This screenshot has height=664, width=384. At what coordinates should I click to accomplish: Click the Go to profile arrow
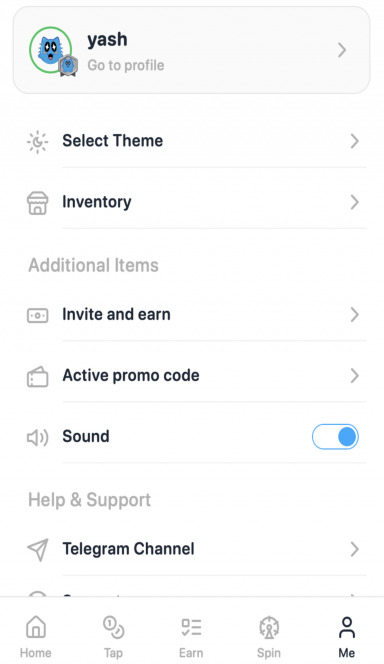[x=342, y=50]
